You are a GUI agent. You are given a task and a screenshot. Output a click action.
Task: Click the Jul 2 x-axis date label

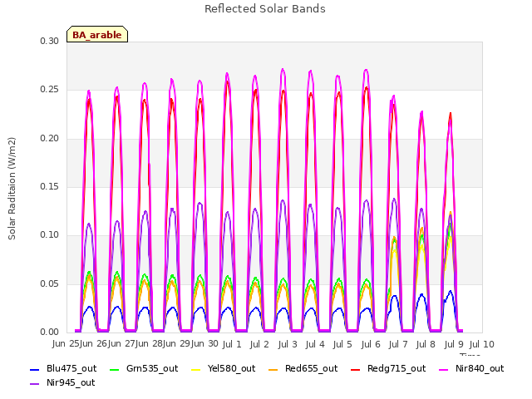tap(259, 344)
